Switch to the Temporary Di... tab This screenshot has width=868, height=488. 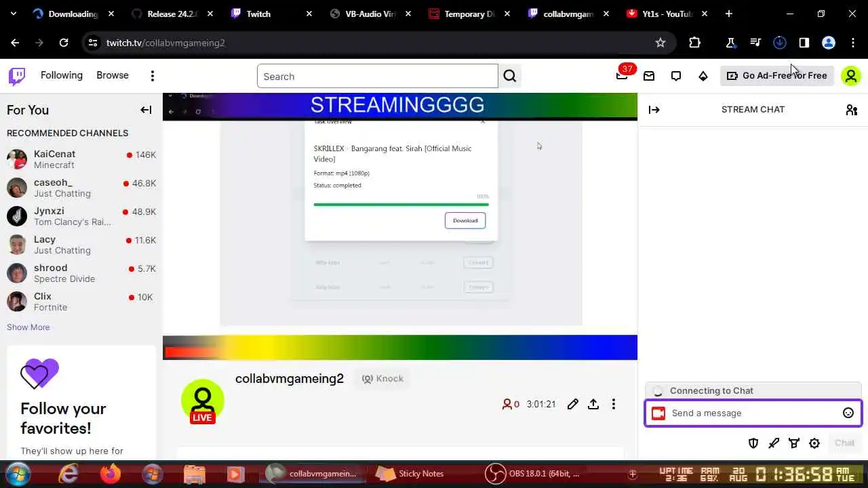coord(469,14)
